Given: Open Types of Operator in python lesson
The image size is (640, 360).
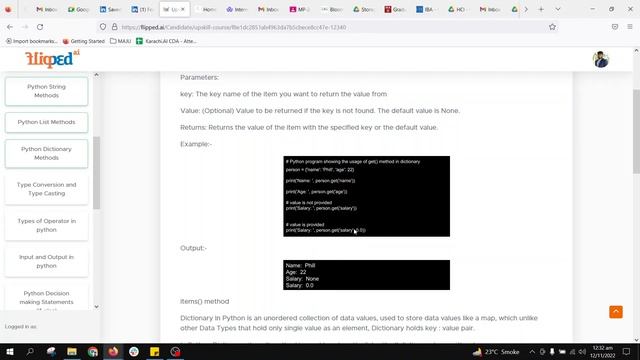Looking at the screenshot, I should 47,225.
